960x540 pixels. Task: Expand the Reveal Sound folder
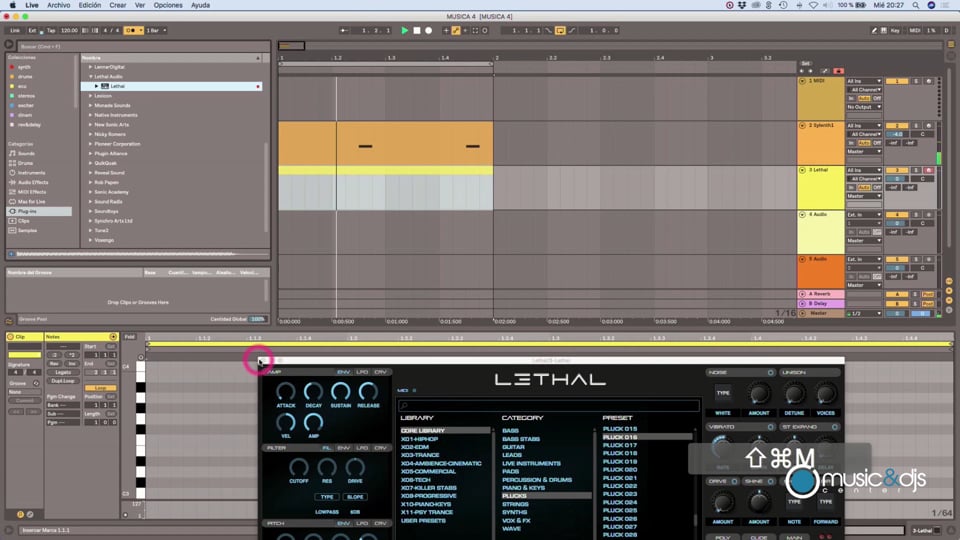click(x=91, y=173)
